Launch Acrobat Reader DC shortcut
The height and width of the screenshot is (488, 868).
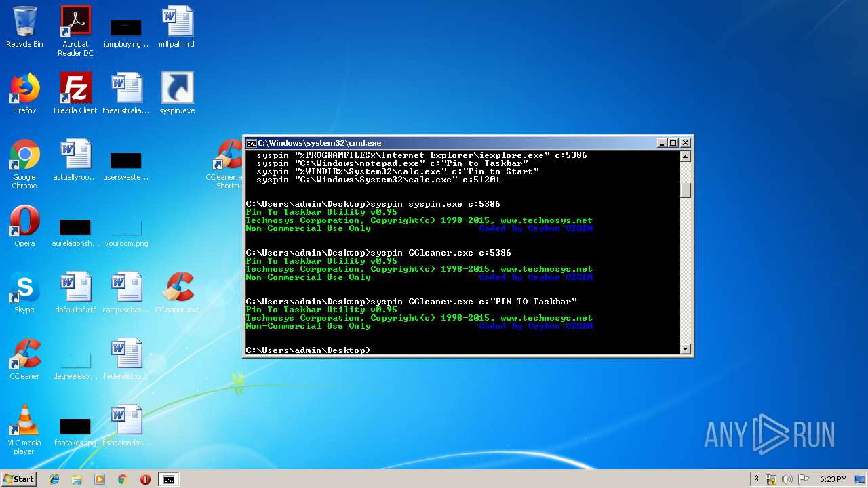click(75, 31)
